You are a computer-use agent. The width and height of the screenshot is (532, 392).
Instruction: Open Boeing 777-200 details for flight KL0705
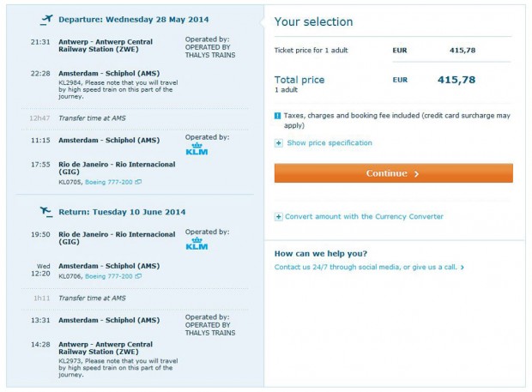click(109, 183)
